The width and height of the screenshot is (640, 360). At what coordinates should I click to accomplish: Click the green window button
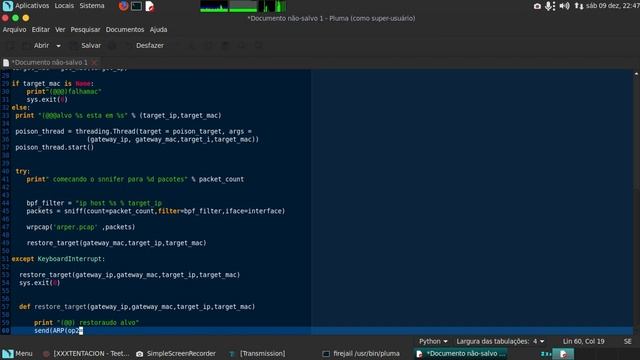[x=16, y=18]
